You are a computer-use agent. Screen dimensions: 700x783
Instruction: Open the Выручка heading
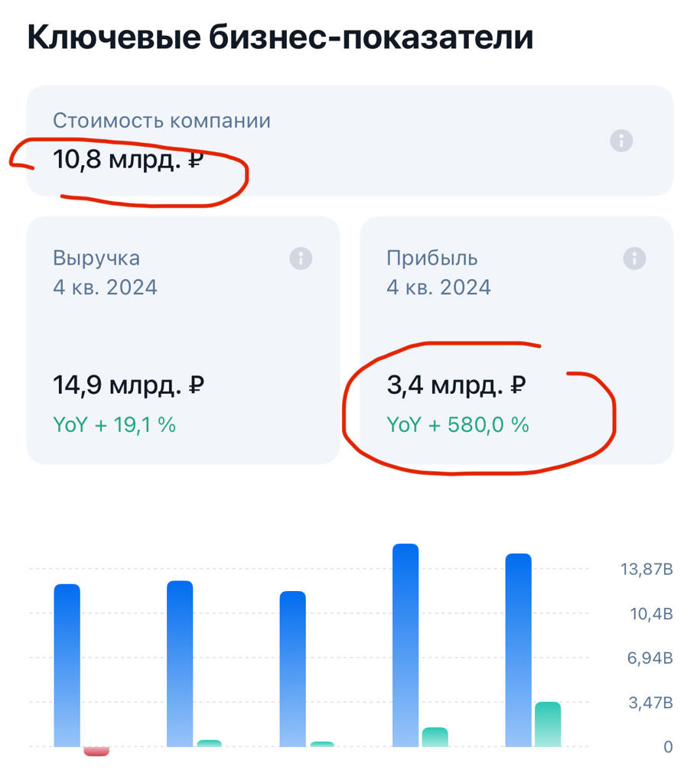click(x=96, y=258)
